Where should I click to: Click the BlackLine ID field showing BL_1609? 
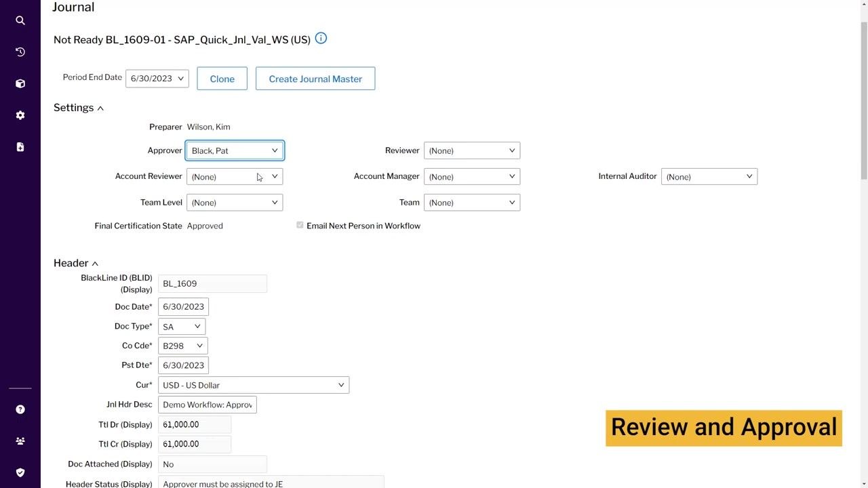pyautogui.click(x=212, y=283)
